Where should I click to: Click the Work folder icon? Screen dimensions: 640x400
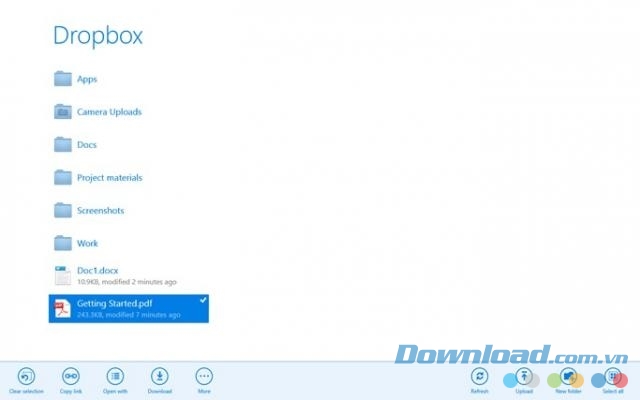pos(63,243)
